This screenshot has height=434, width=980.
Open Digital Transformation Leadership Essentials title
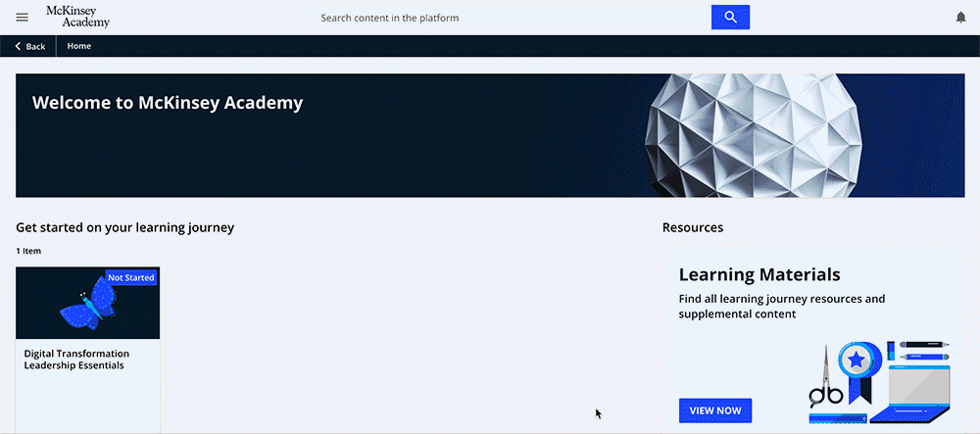point(76,360)
